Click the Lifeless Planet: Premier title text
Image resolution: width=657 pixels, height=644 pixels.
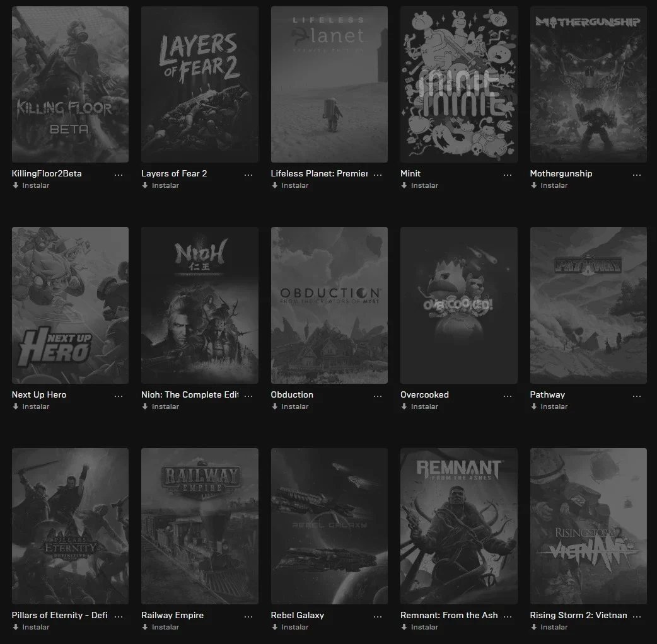319,173
